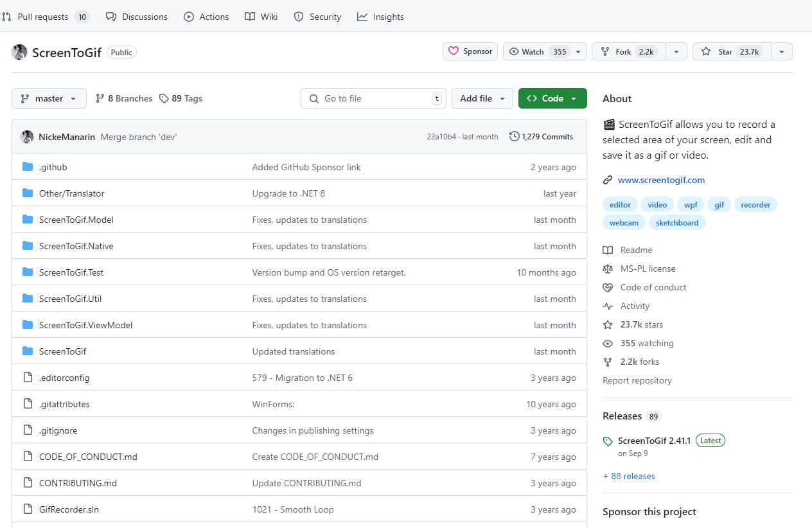The image size is (812, 528).
Task: Click the Other/Translator folder icon
Action: tap(28, 193)
